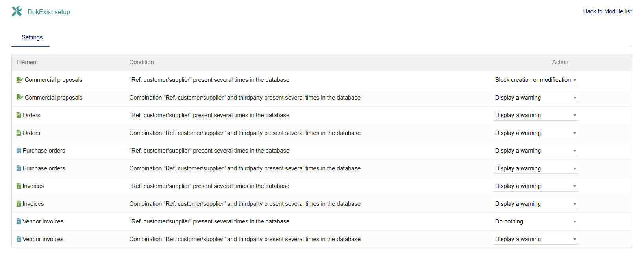Click the second Invoices row icon
This screenshot has height=262, width=644.
click(x=19, y=204)
